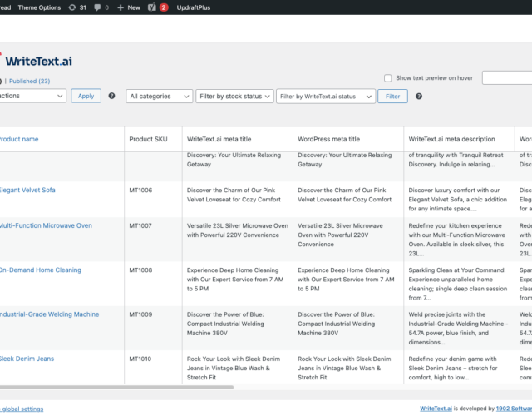Screen dimensions: 532x416
Task: Expand the All categories dropdown
Action: (160, 97)
